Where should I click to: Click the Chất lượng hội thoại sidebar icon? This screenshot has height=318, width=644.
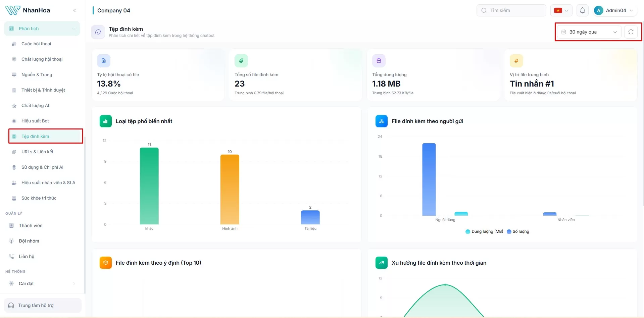pyautogui.click(x=14, y=59)
